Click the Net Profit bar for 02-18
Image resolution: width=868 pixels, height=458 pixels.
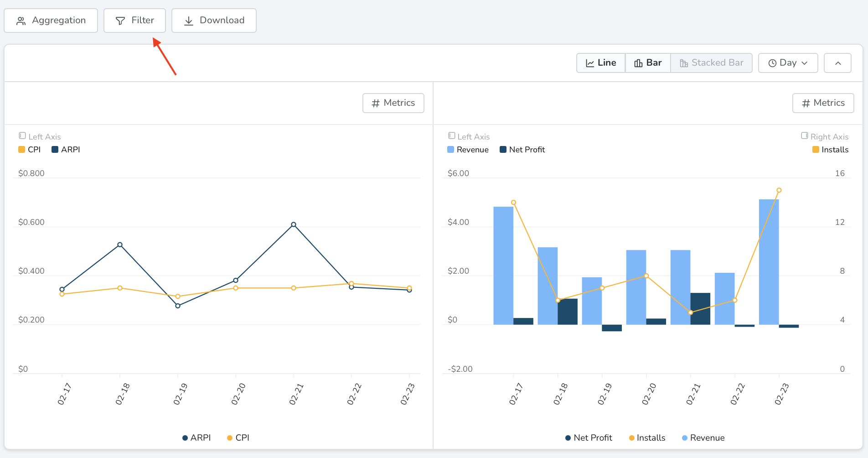click(568, 312)
